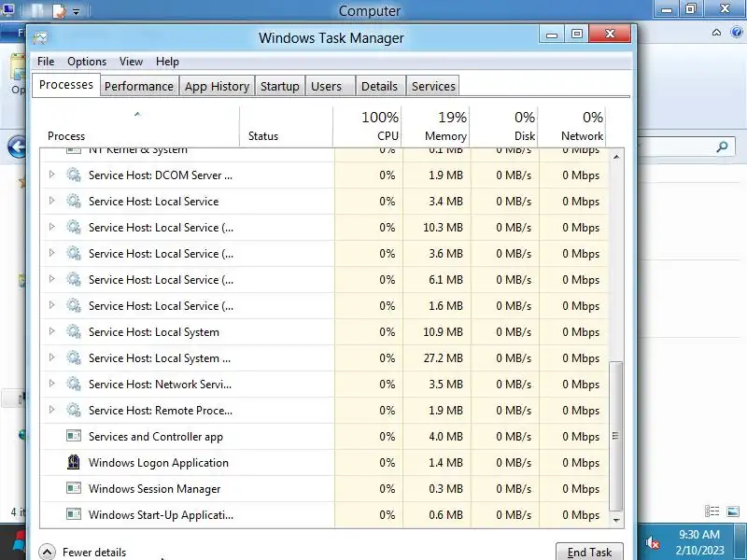
Task: Sort by the CPU column header
Action: point(367,126)
